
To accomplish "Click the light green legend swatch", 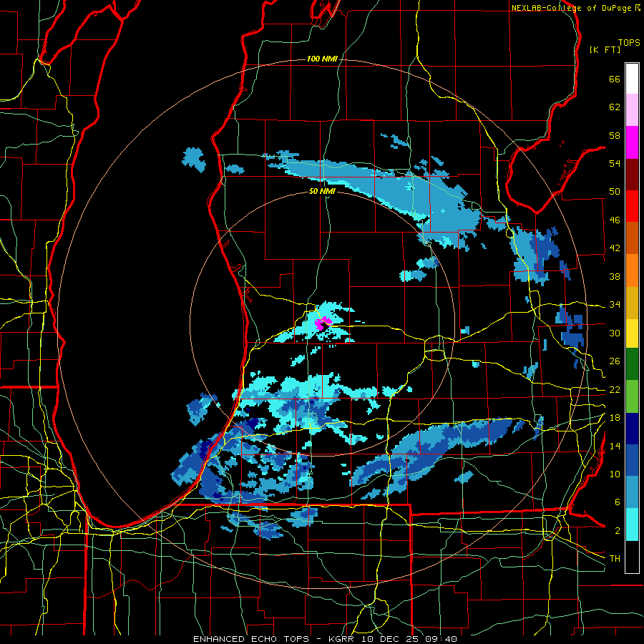I will click(x=632, y=396).
